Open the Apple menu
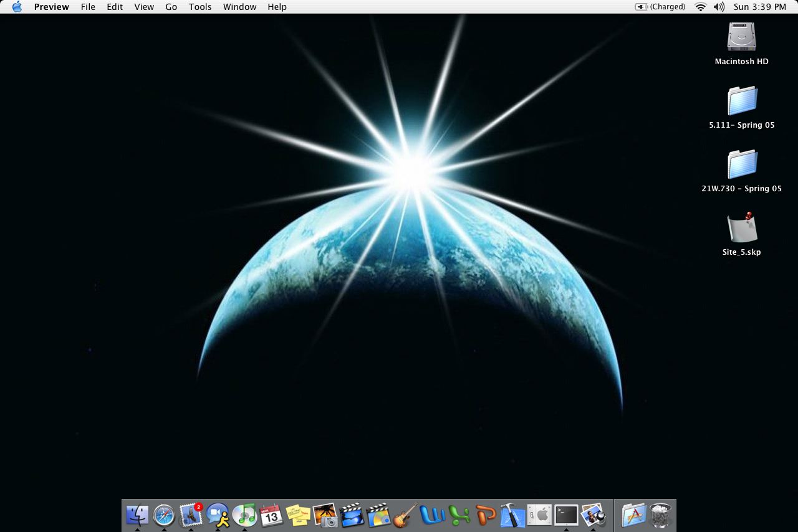The height and width of the screenshot is (532, 798). tap(17, 7)
